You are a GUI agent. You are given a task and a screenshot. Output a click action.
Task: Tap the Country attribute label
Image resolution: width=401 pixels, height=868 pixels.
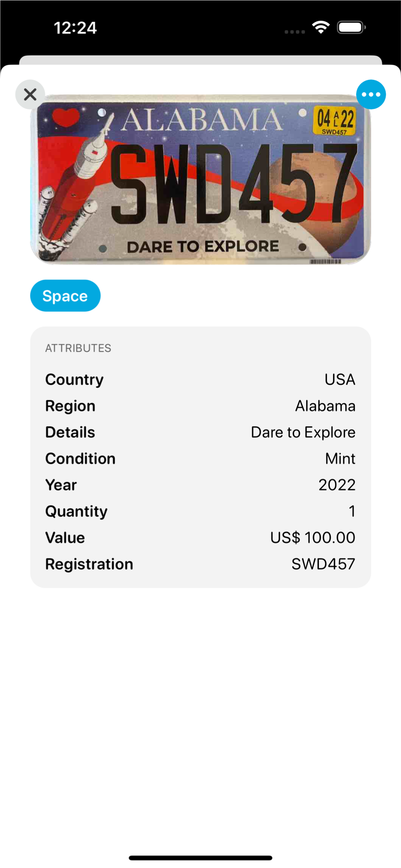click(74, 380)
